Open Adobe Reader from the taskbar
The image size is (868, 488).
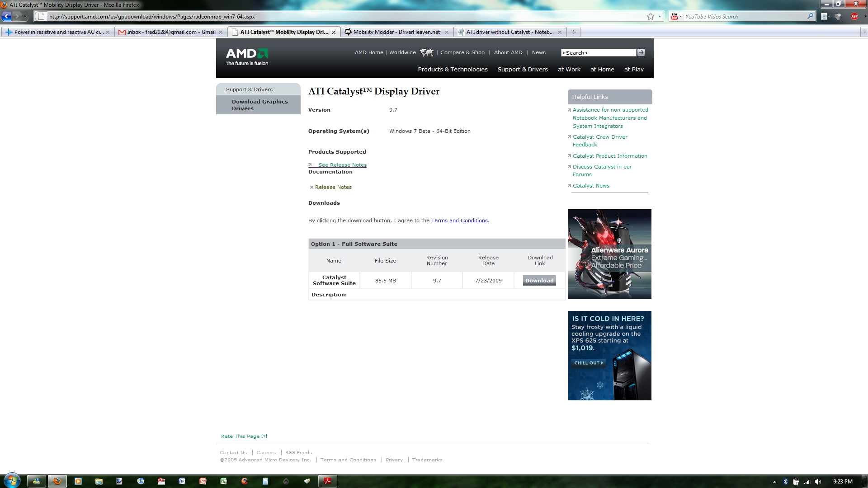coord(328,481)
